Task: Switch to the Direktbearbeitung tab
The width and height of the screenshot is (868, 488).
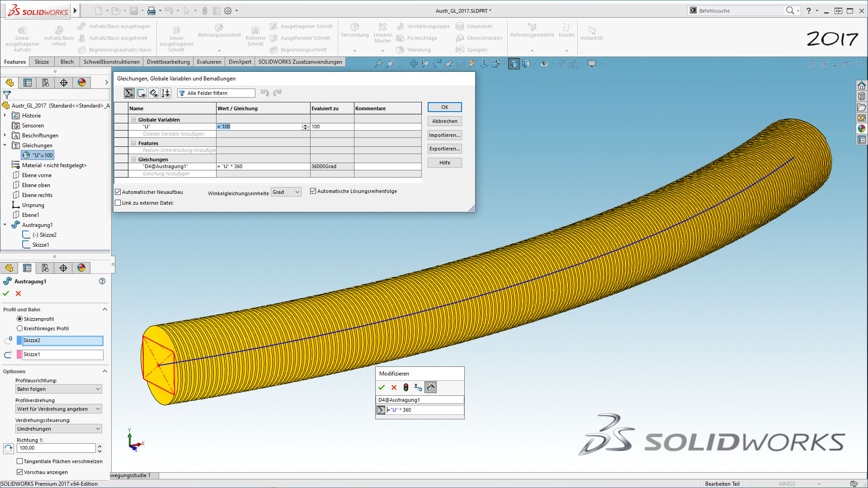Action: 168,62
